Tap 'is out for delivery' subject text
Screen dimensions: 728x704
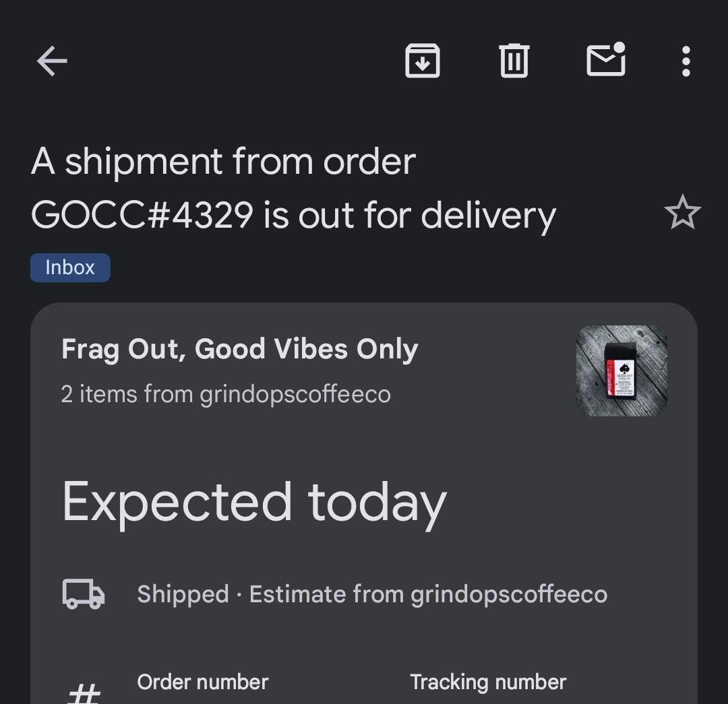[409, 216]
